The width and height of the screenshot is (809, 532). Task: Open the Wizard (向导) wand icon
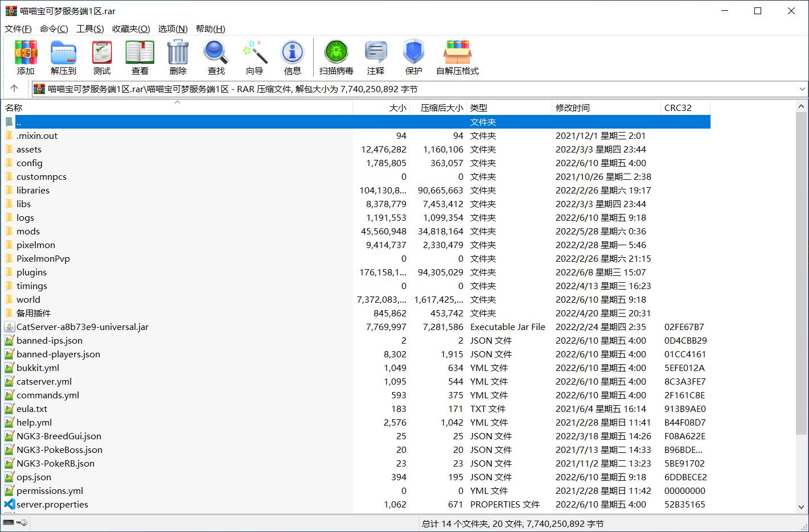click(x=254, y=52)
